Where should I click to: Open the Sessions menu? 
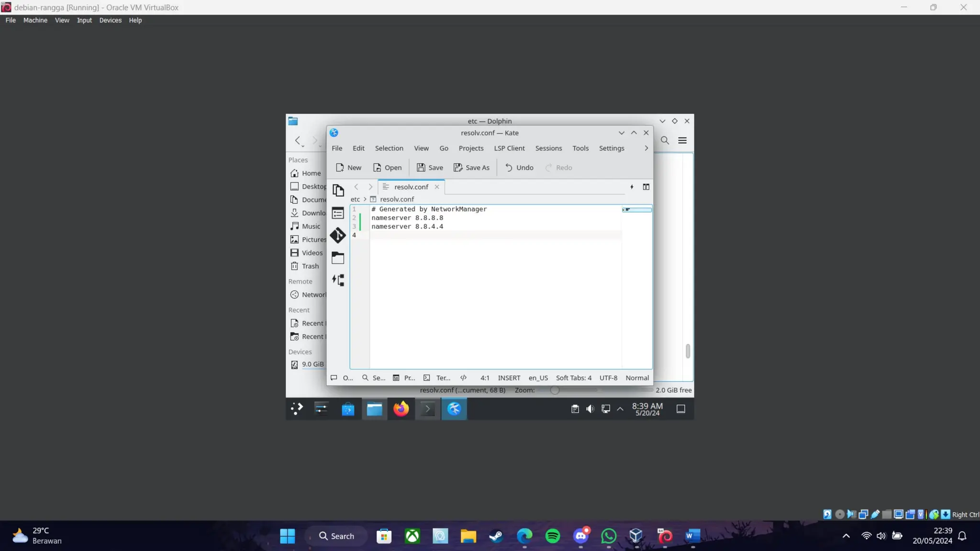coord(548,148)
